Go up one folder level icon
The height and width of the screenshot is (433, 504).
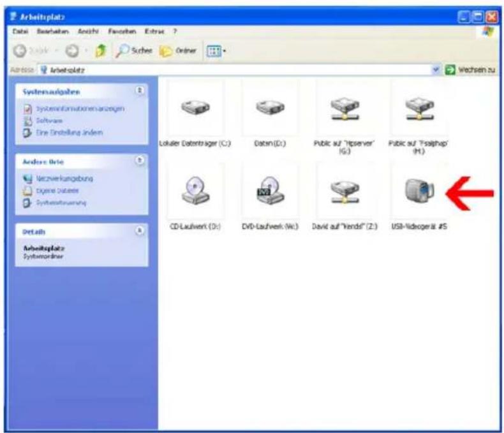[x=101, y=51]
